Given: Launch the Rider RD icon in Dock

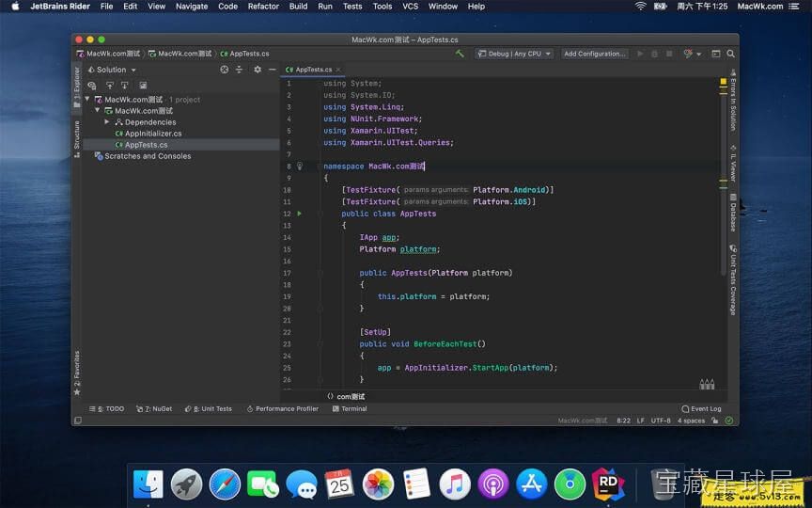Looking at the screenshot, I should 608,484.
